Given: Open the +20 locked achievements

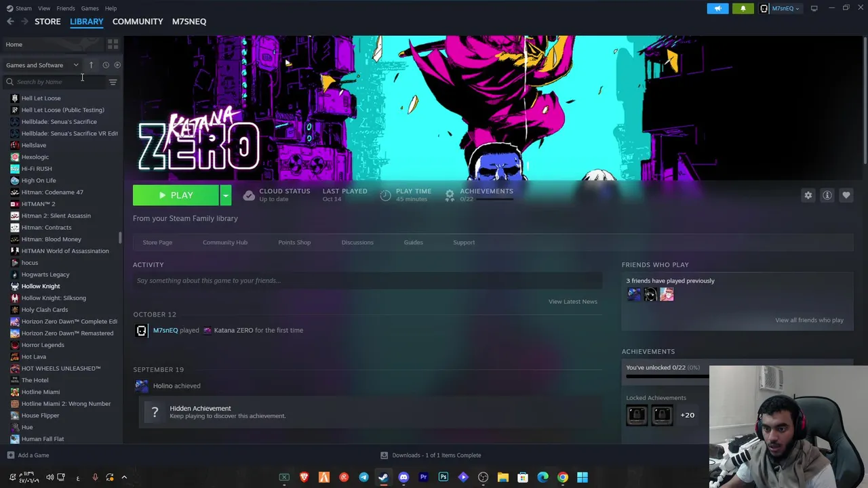Looking at the screenshot, I should pos(687,415).
